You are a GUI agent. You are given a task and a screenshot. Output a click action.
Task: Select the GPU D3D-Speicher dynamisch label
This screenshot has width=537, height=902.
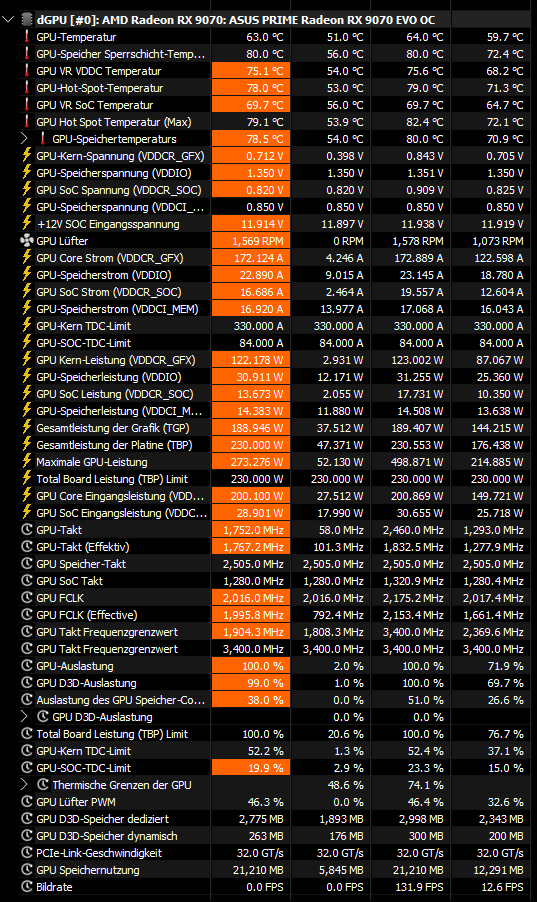click(106, 836)
